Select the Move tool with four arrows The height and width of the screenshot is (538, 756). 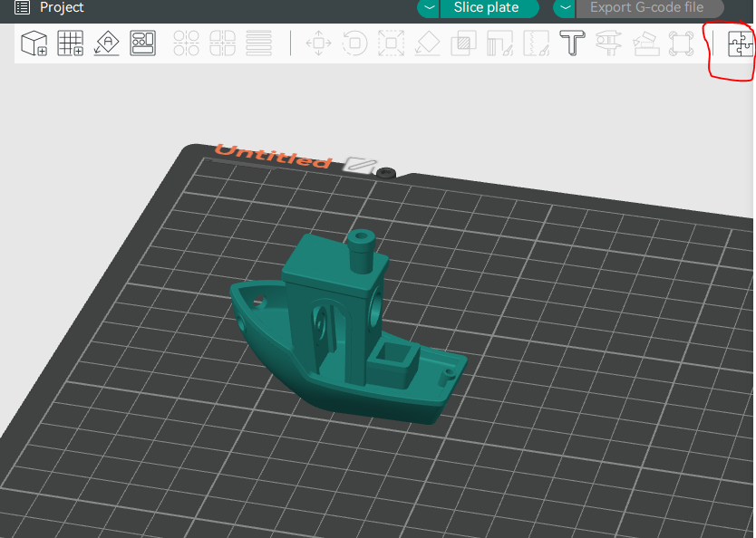pos(319,43)
